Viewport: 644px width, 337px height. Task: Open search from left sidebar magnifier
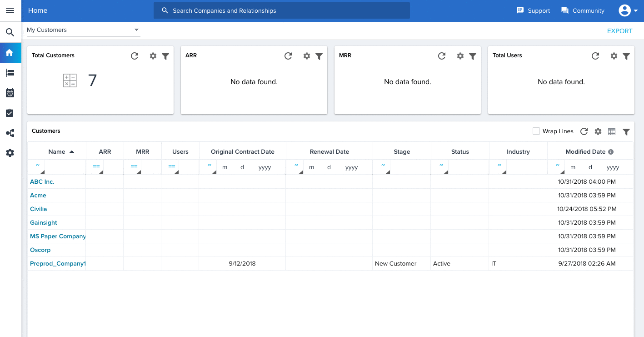click(x=10, y=32)
